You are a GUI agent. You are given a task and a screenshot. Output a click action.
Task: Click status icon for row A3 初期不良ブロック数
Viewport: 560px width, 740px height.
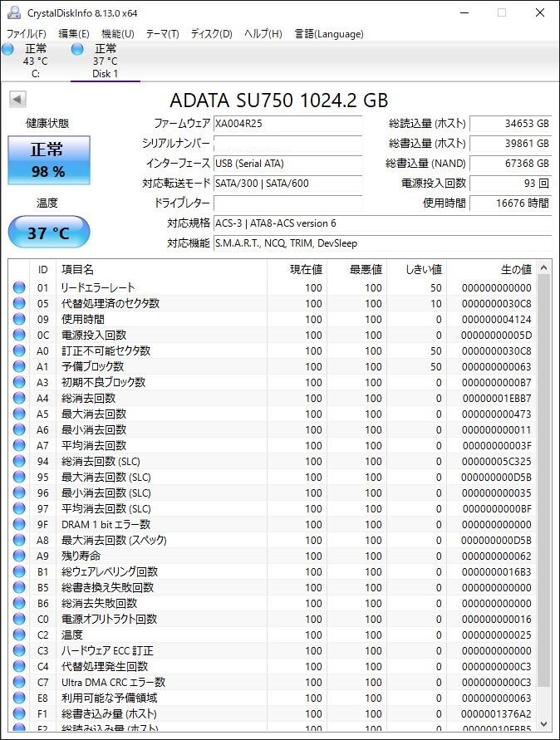[19, 382]
